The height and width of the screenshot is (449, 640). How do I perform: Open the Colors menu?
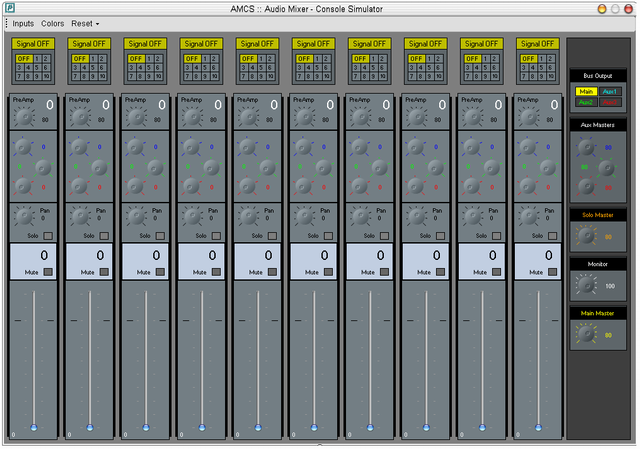point(52,24)
